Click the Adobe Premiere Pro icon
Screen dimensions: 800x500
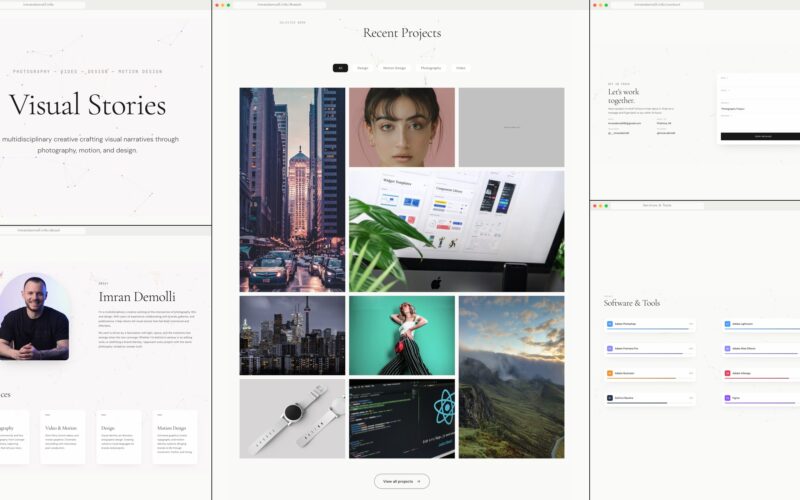(609, 348)
